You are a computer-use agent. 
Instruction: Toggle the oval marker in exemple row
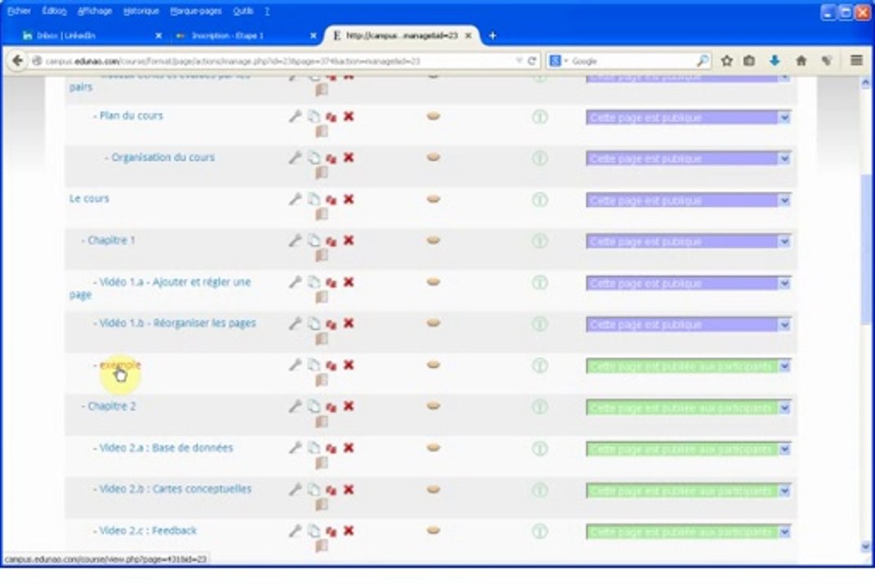pos(434,365)
